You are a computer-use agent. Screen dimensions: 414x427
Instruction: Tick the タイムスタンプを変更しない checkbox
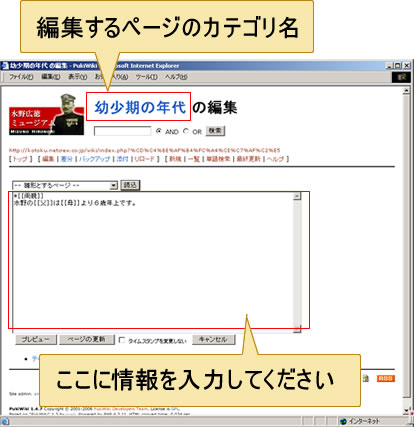pos(122,340)
